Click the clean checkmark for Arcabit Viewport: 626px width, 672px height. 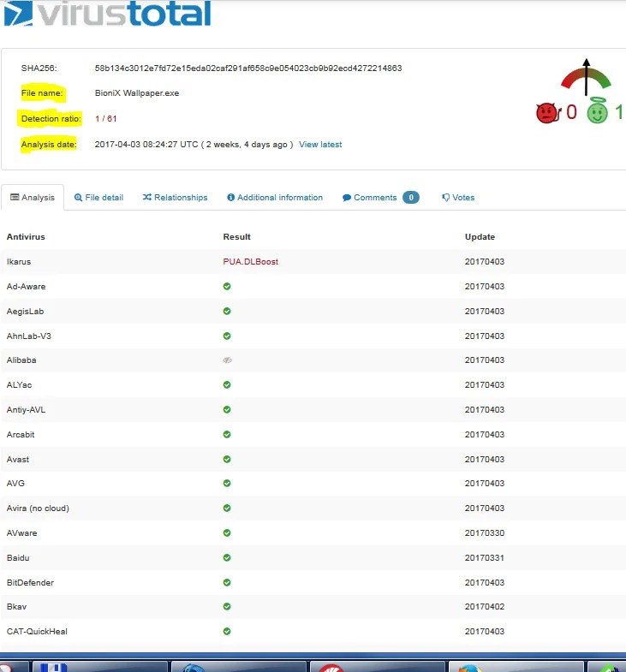coord(227,435)
